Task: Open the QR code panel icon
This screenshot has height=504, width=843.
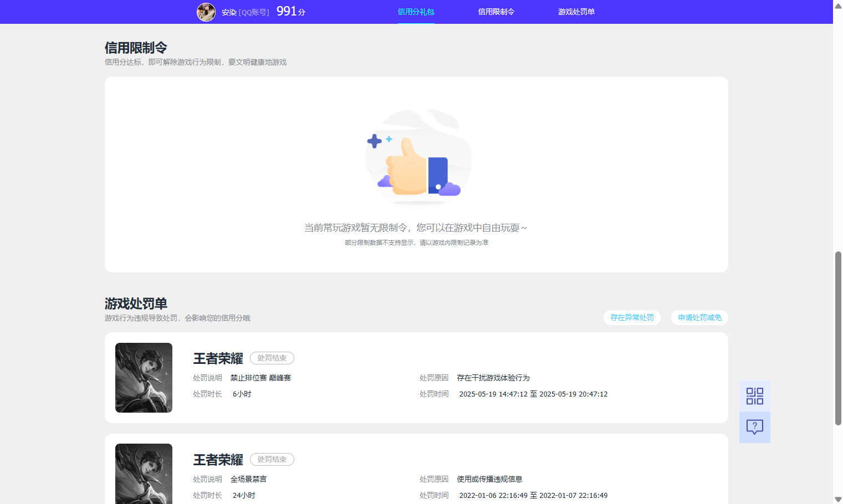Action: (754, 395)
